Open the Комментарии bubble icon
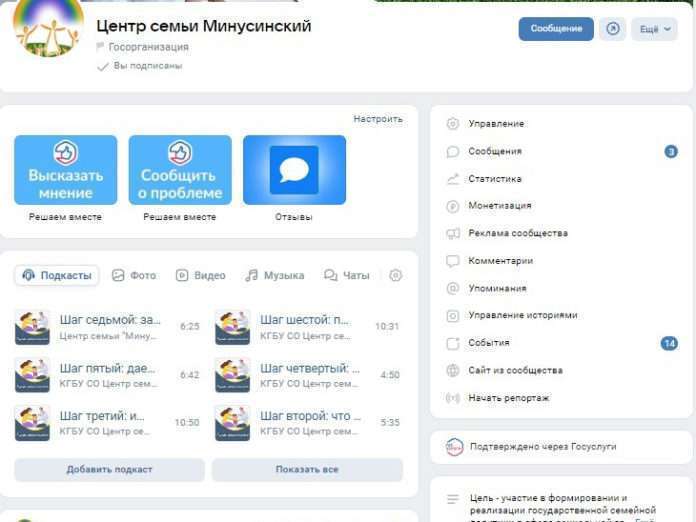Screen dimensions: 696x522 (x=452, y=261)
